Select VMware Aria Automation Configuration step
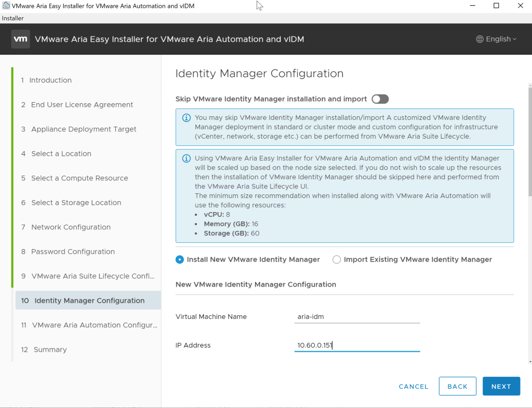The image size is (532, 408). tap(94, 325)
